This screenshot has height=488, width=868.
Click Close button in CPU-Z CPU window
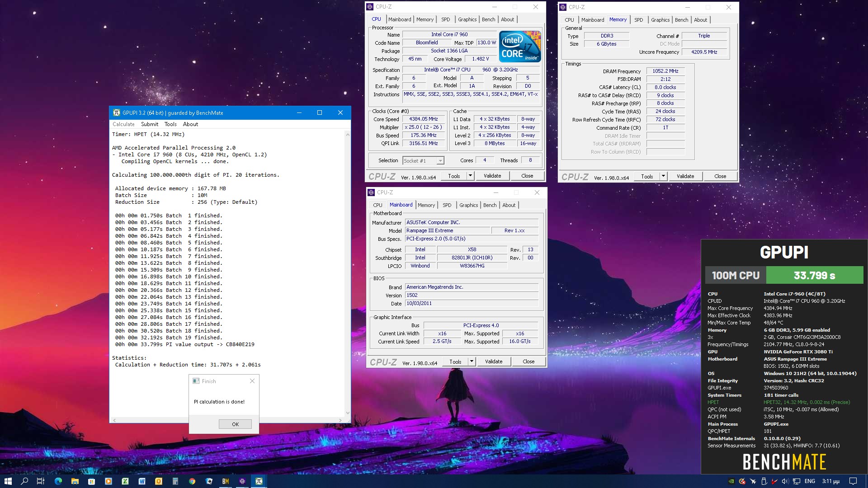click(527, 176)
